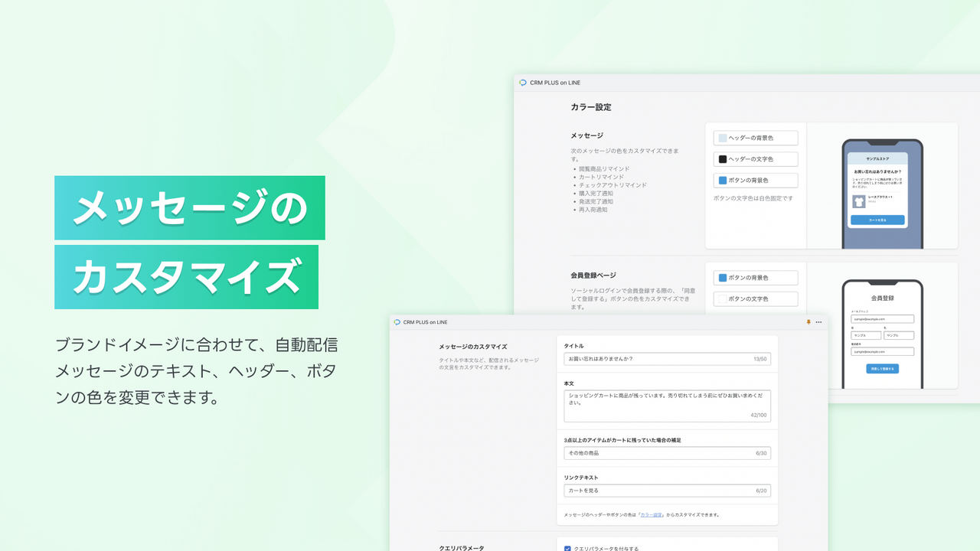The width and height of the screenshot is (980, 551).
Task: Click the 本文 text area
Action: (667, 406)
